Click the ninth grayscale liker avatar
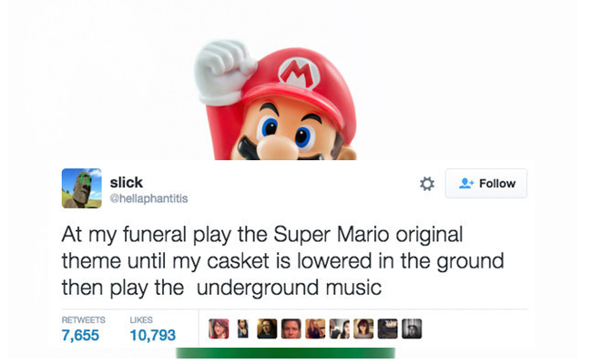This screenshot has width=602, height=364. tap(412, 329)
